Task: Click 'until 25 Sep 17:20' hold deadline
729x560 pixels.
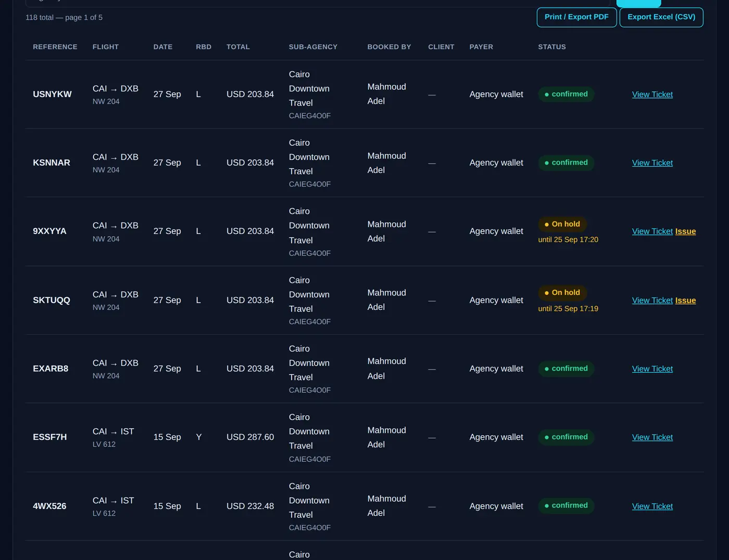Action: coord(568,240)
